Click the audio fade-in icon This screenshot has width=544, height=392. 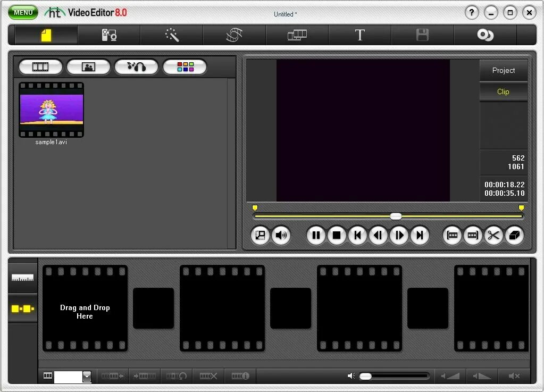[x=450, y=376]
